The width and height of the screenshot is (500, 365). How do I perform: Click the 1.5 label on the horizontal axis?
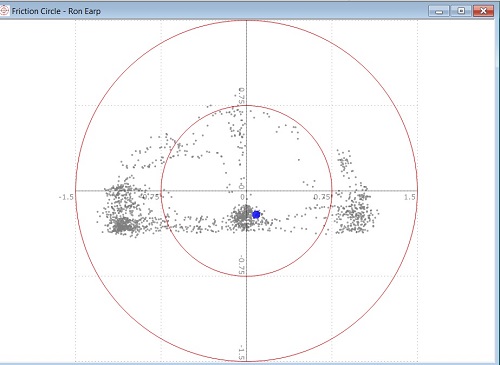(x=410, y=197)
